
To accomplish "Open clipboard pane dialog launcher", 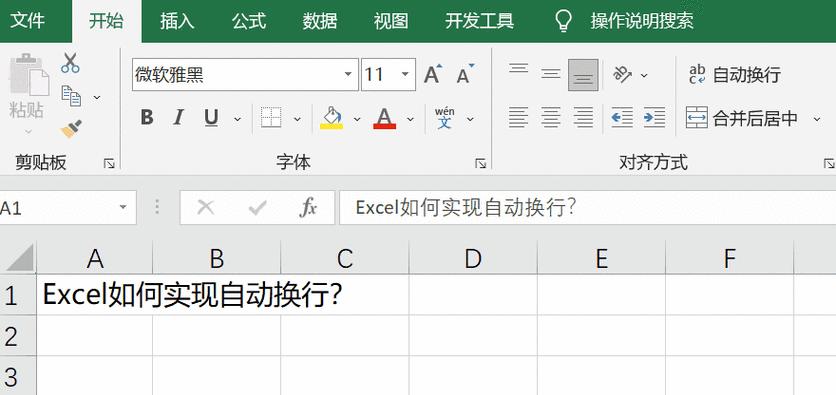I will [x=109, y=164].
